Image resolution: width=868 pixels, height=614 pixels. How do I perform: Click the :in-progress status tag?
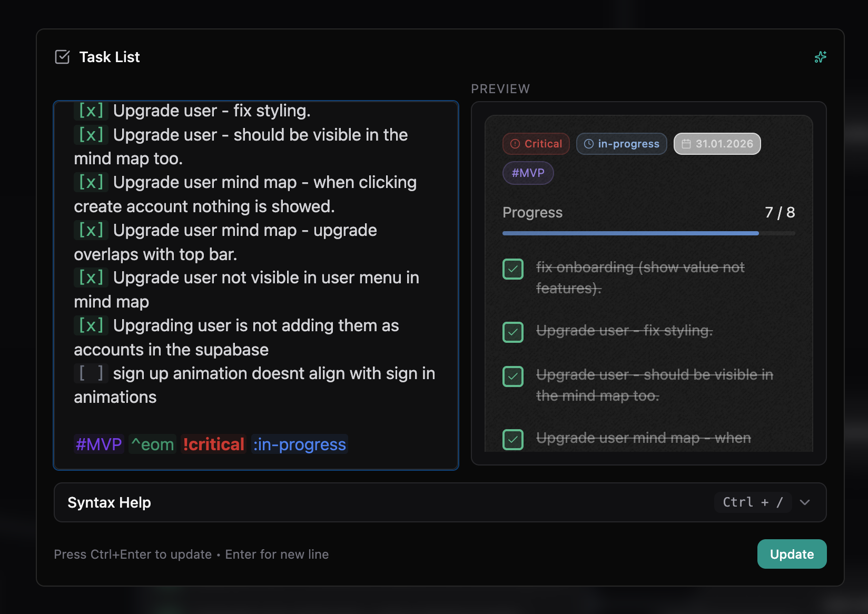pos(299,444)
